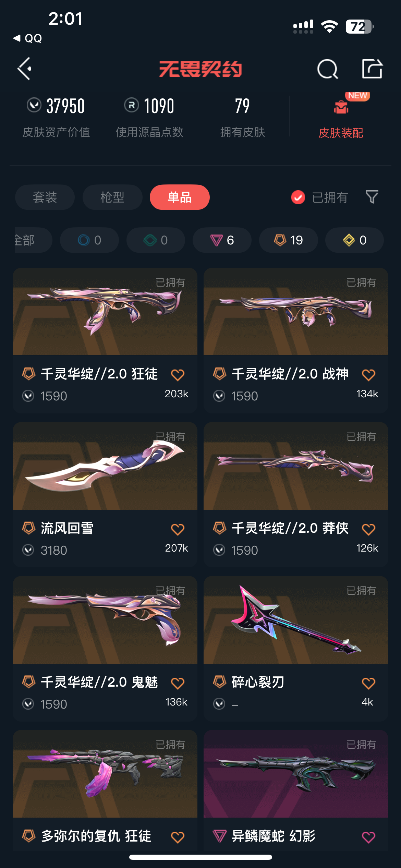Favorite 千灵华绽//2.0 狂徒 with heart icon
401x868 pixels.
pos(178,375)
